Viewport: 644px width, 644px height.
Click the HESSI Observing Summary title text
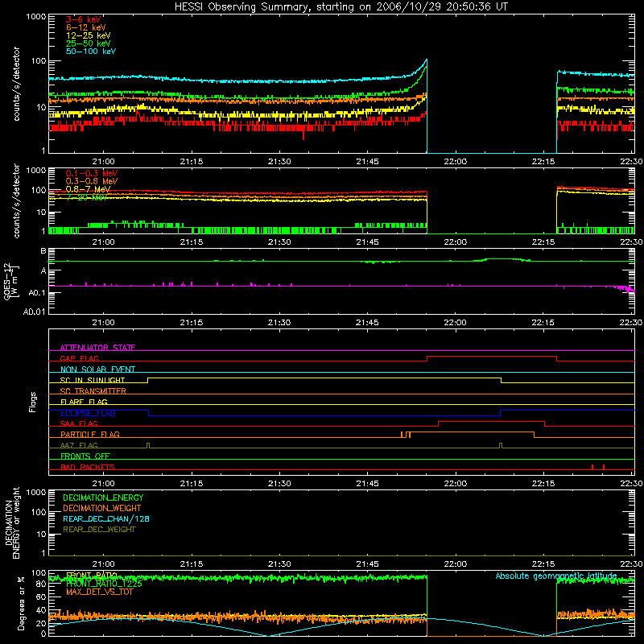[341, 7]
